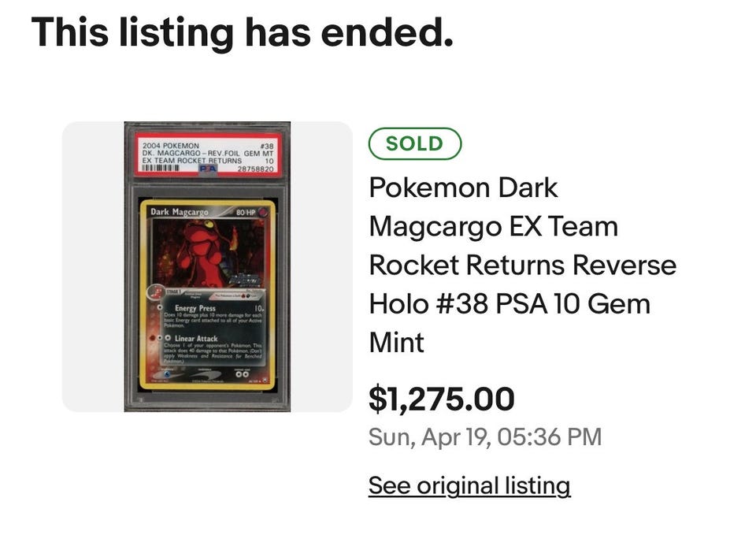Click the Sun, Apr 19 sale date
Image resolution: width=756 pixels, height=546 pixels.
pyautogui.click(x=484, y=436)
